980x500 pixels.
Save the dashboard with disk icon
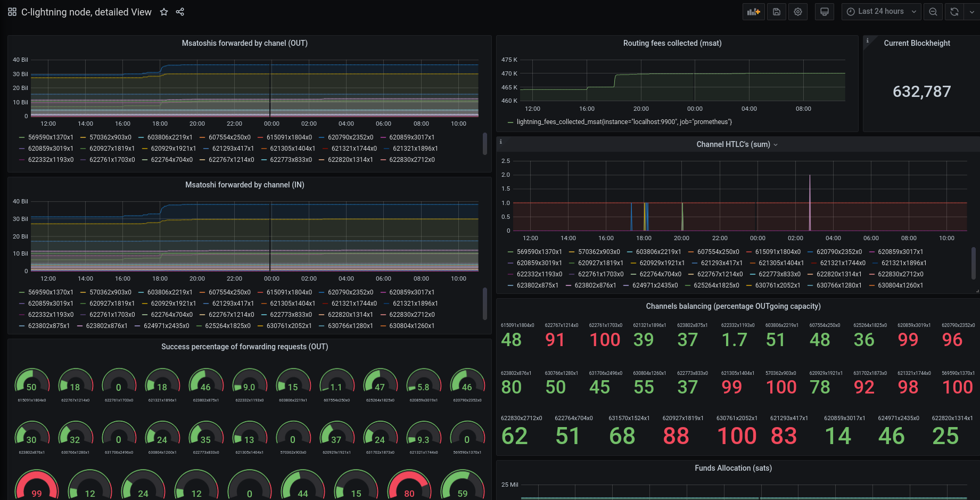[777, 12]
